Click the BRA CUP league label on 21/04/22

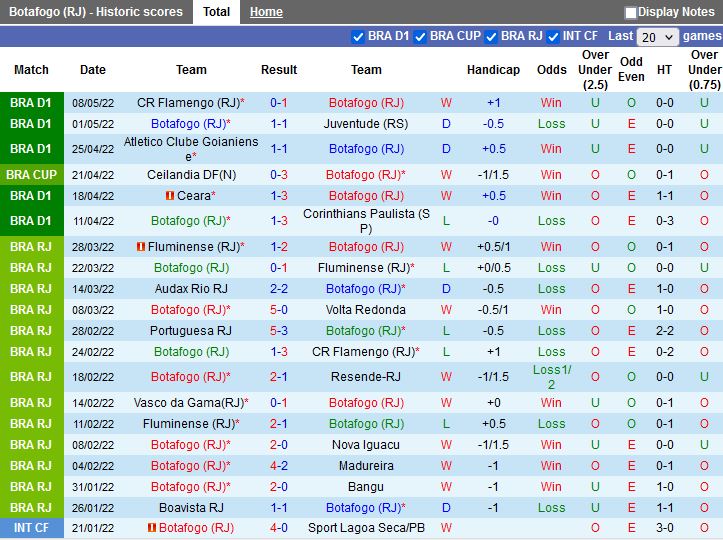31,175
